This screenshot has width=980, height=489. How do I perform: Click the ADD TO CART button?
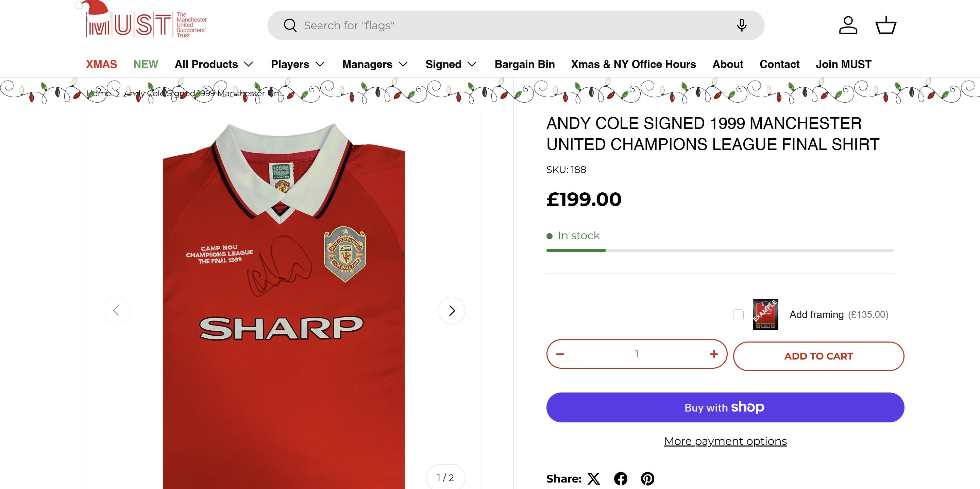click(818, 356)
